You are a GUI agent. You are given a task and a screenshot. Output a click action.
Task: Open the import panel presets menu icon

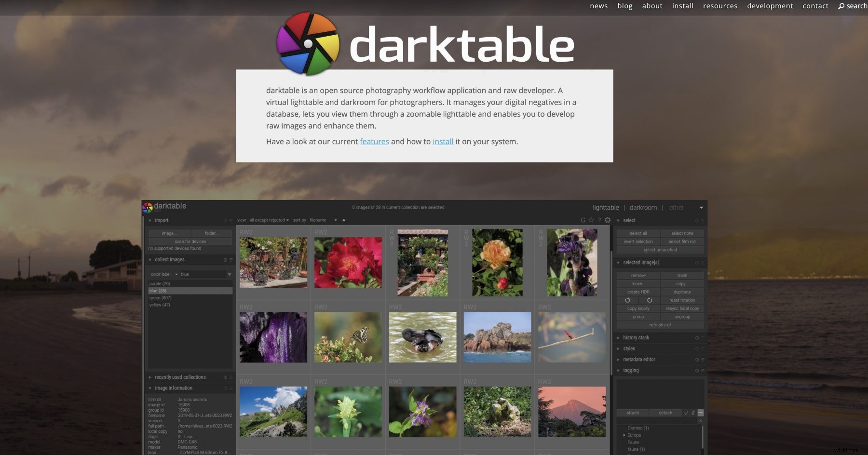coord(231,220)
